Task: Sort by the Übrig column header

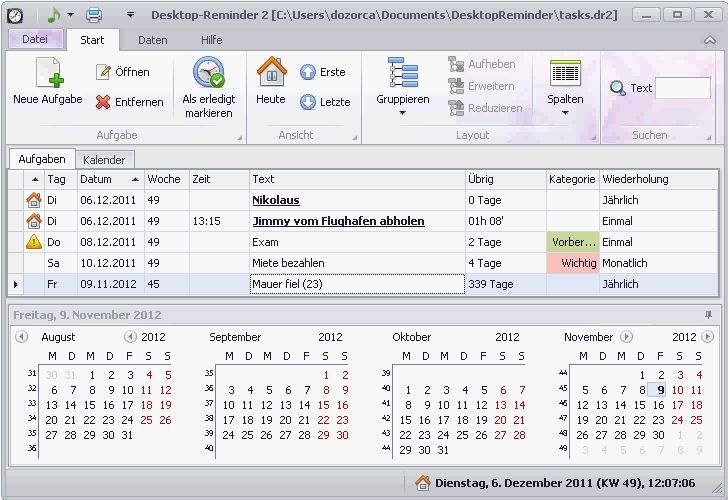Action: [506, 179]
